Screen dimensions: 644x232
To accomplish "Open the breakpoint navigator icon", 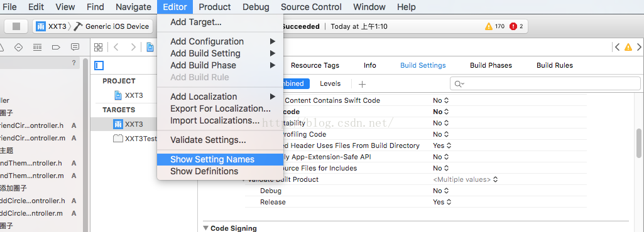I will pos(57,47).
